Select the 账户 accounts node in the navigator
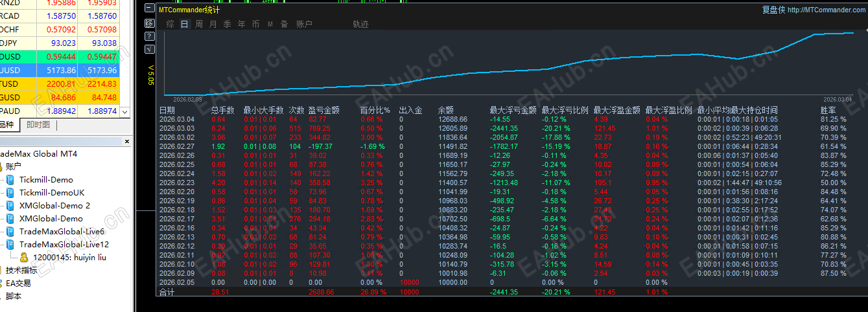The image size is (868, 312). [x=14, y=166]
